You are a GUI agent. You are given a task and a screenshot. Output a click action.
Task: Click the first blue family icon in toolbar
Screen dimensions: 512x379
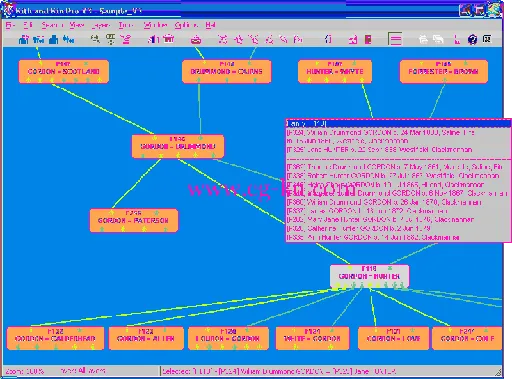pos(23,40)
